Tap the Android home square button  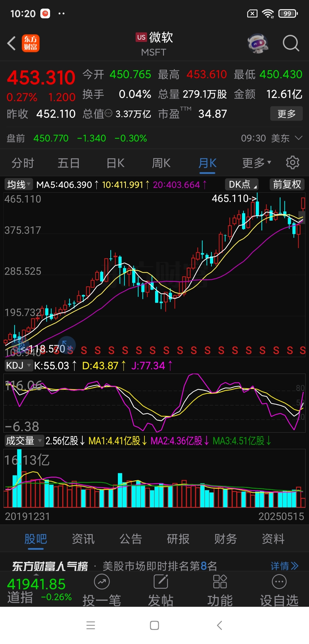pos(154,625)
